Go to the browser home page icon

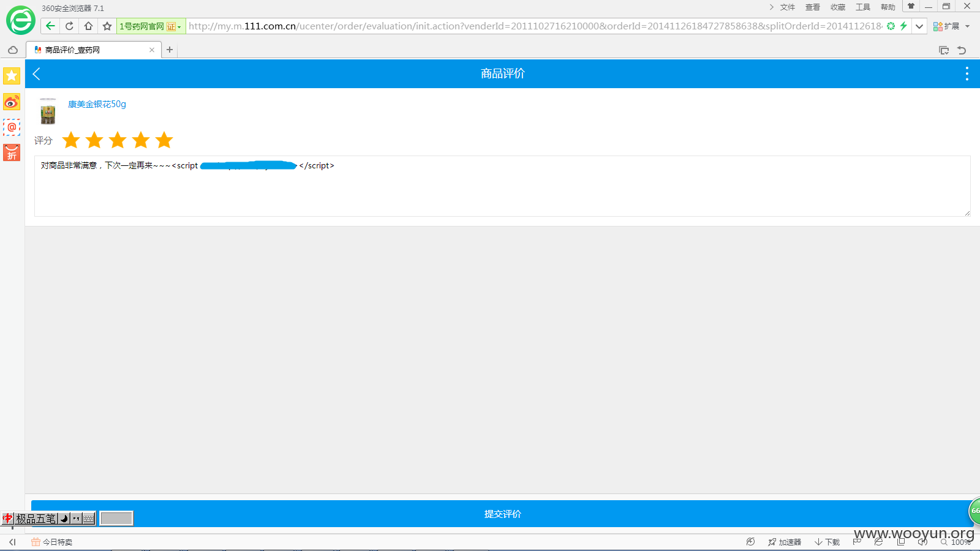[89, 26]
